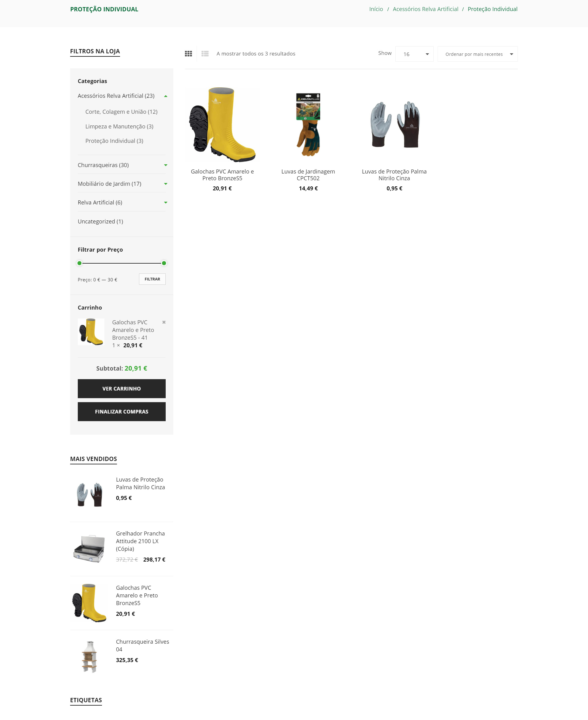Switch to list view layout
This screenshot has width=588, height=720.
pyautogui.click(x=205, y=54)
